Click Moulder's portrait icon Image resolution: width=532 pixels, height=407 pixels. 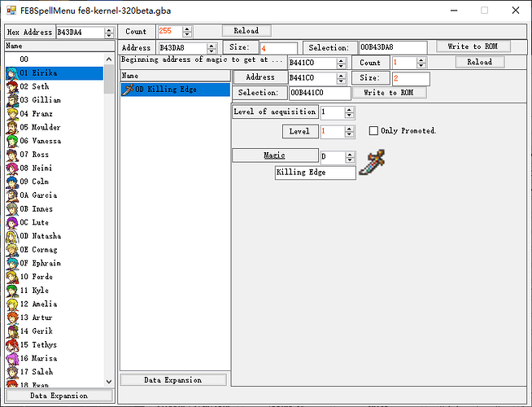click(12, 128)
